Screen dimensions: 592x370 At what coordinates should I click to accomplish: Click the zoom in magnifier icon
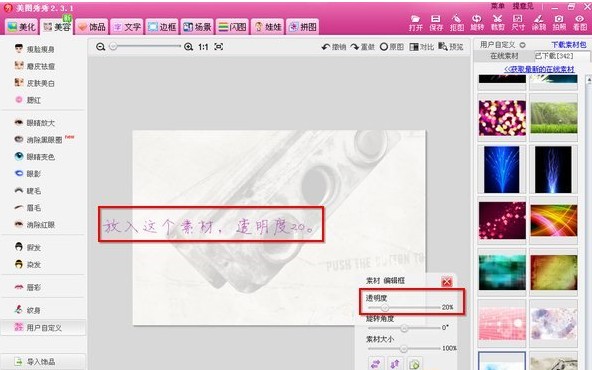[188, 47]
